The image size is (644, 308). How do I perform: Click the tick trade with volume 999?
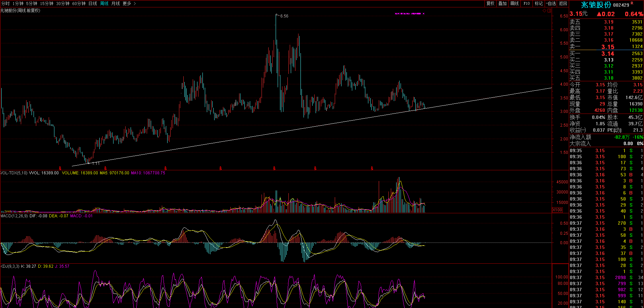(606, 296)
